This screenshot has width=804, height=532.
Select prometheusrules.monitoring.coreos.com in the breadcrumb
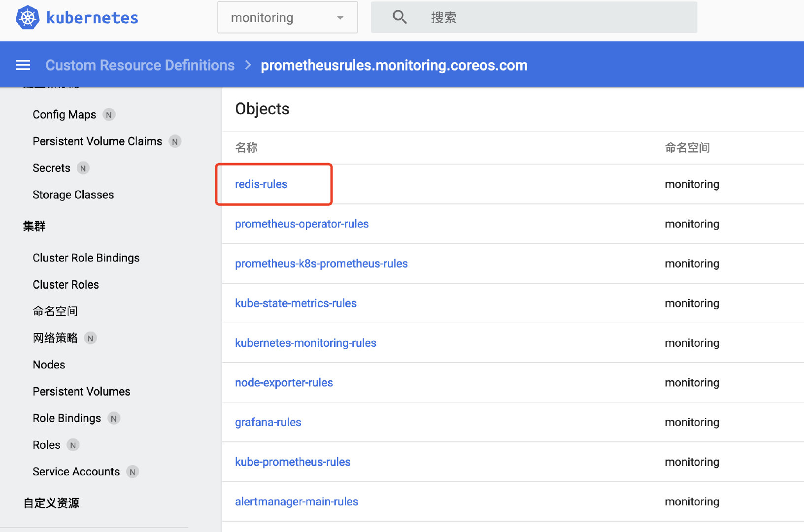pos(394,65)
